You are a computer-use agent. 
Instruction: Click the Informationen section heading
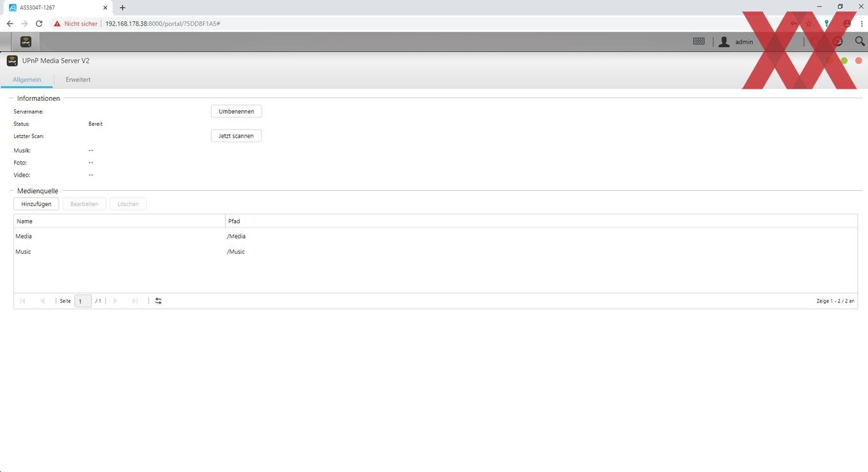click(38, 98)
